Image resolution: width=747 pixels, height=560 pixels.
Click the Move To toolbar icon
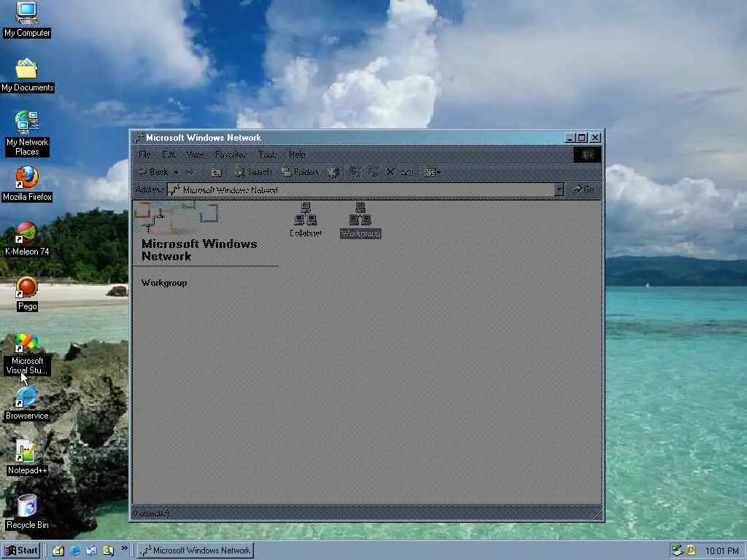[355, 172]
